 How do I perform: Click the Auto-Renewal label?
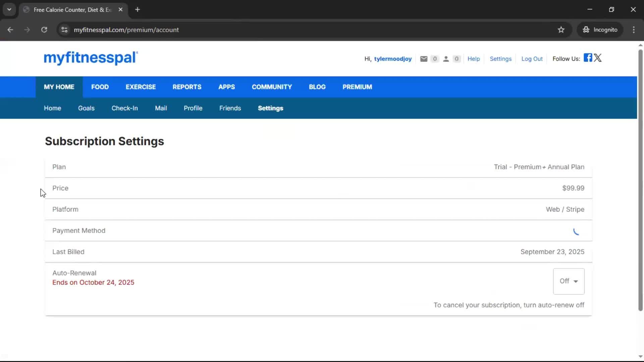[x=74, y=273]
